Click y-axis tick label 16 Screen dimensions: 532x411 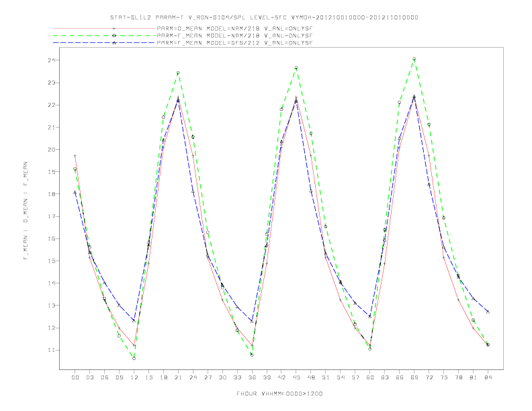tap(52, 238)
